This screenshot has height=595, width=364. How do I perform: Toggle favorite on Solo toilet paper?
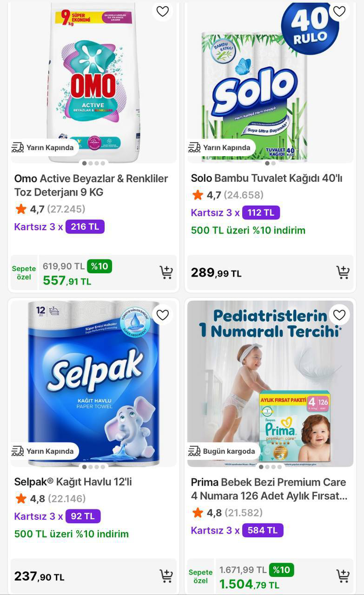[339, 12]
